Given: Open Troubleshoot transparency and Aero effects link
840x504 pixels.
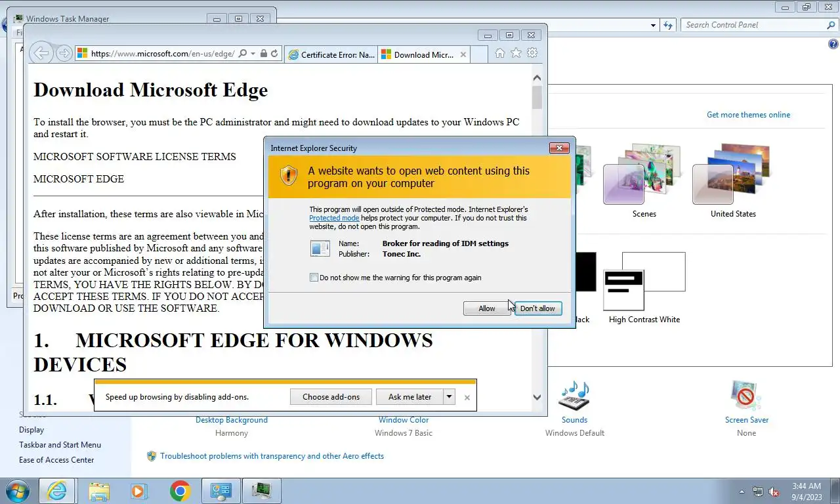Looking at the screenshot, I should [272, 456].
